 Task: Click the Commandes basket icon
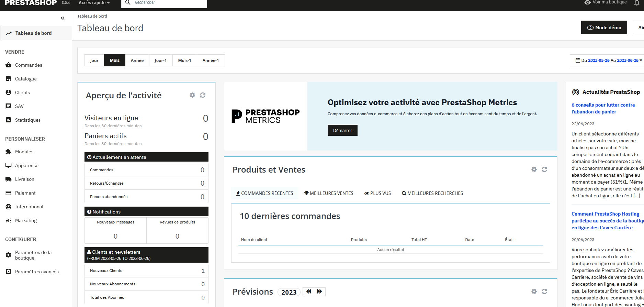[x=9, y=65]
